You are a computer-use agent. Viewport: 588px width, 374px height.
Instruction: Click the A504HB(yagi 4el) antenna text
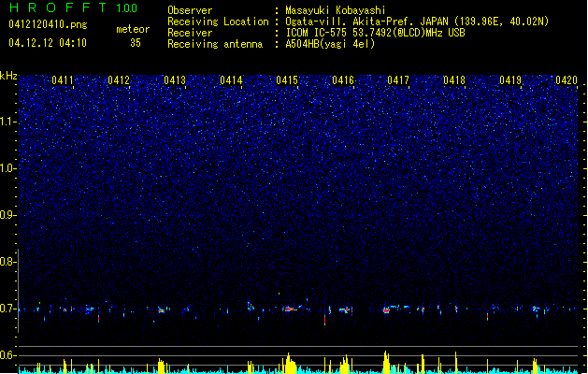(330, 44)
